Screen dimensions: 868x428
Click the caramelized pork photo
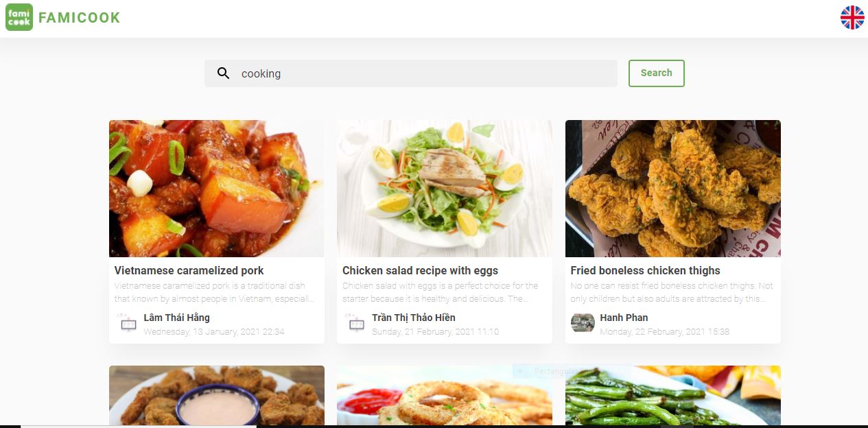216,189
